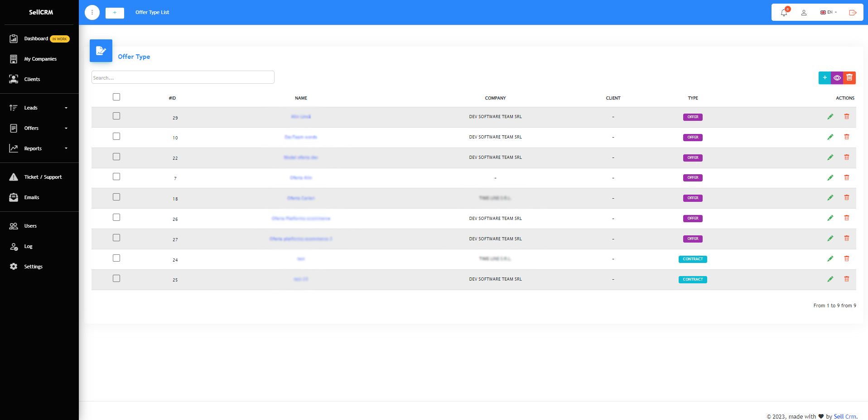Click the user profile icon
The height and width of the screenshot is (420, 868).
click(804, 13)
